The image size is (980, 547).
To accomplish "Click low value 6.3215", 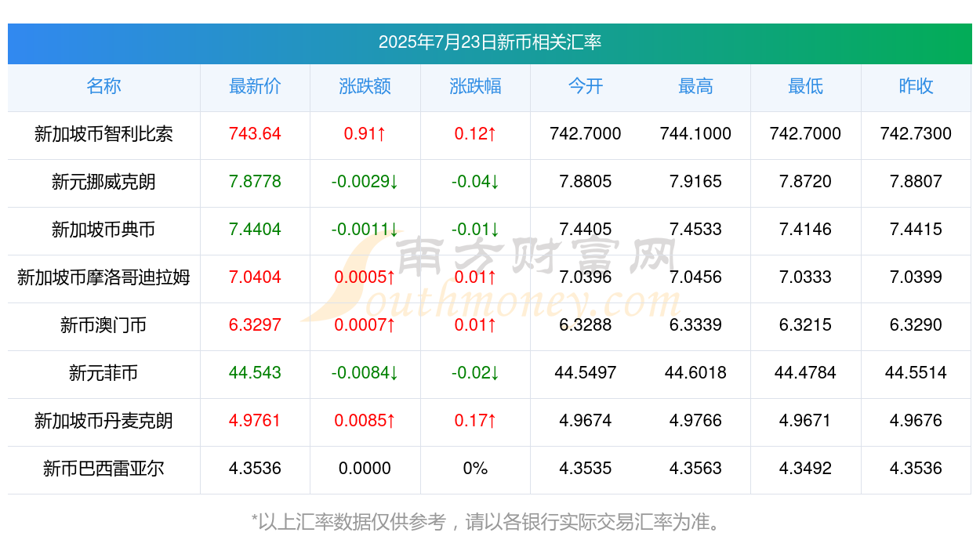I will coord(806,325).
